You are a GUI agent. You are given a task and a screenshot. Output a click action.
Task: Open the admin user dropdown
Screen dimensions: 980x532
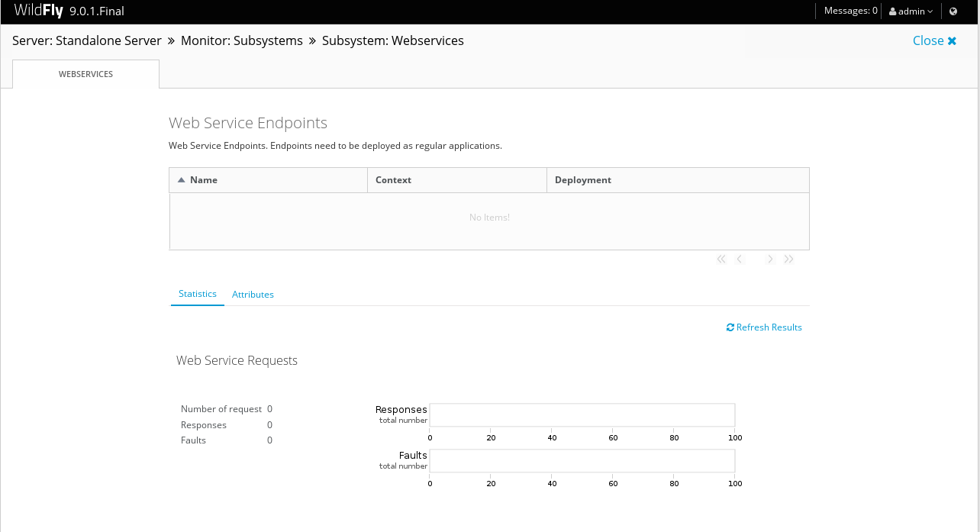tap(911, 11)
